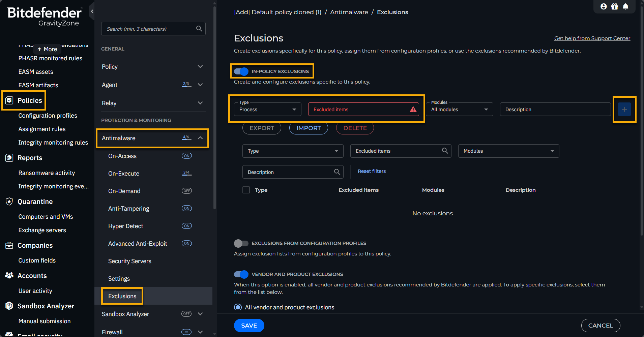Open the All modules dropdown
644x337 pixels.
(459, 110)
